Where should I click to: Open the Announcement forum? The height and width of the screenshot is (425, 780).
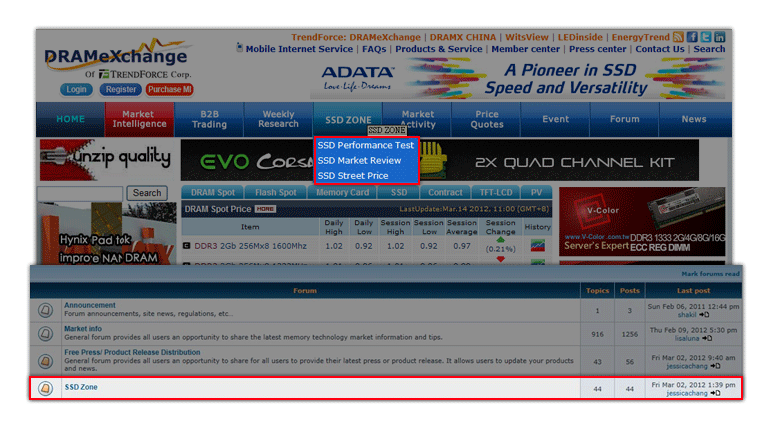coord(90,305)
